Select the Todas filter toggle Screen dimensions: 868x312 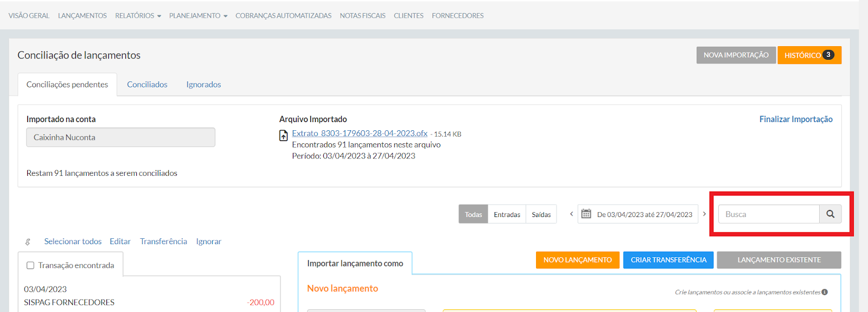pos(473,214)
